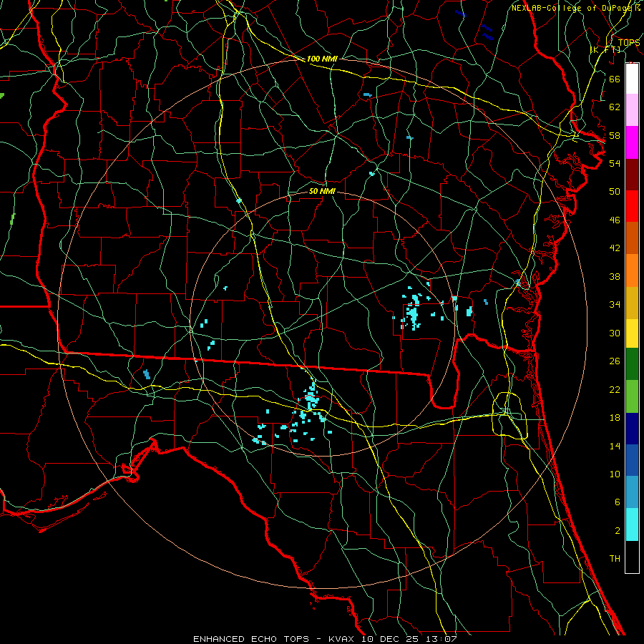
Task: Click the 'NEXLAB-College of DuPage' credit text
Action: coord(572,8)
